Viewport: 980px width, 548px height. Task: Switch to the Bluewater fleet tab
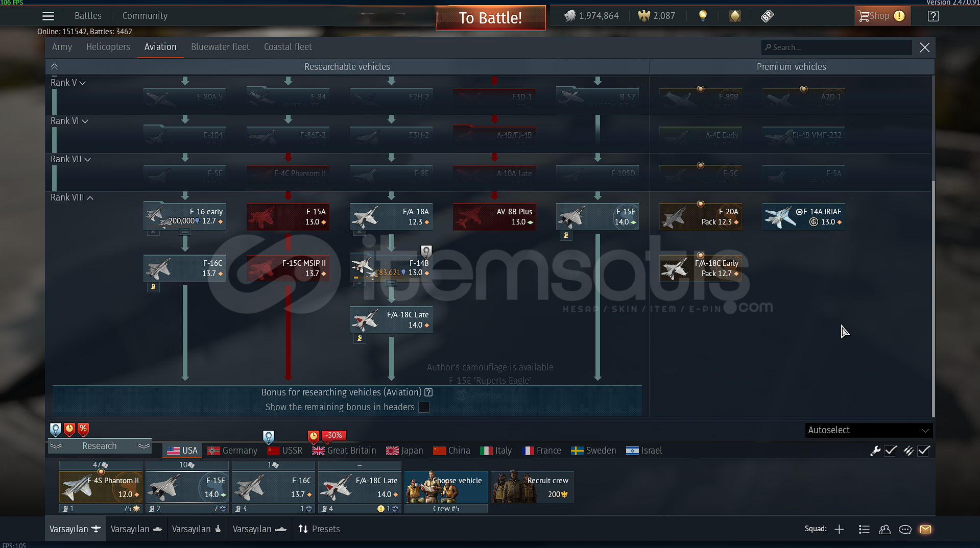click(x=220, y=47)
